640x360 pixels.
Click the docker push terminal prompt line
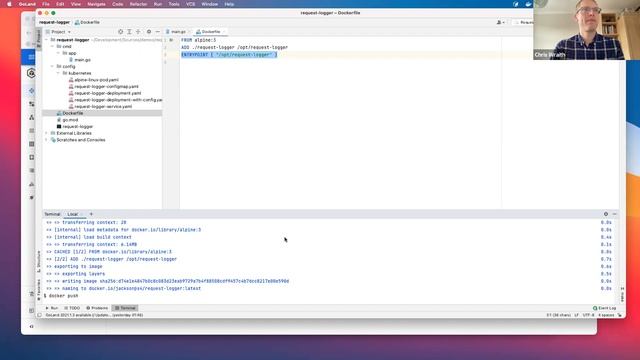coord(61,296)
